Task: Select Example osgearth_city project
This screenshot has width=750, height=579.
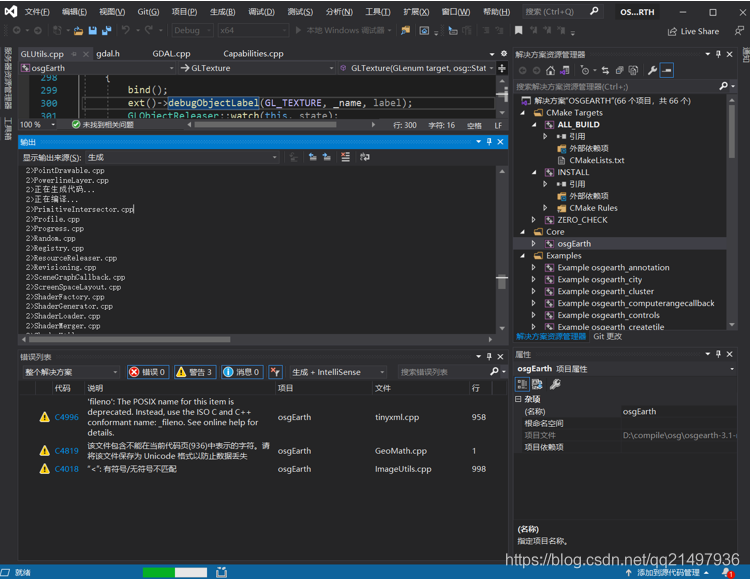Action: click(x=599, y=279)
